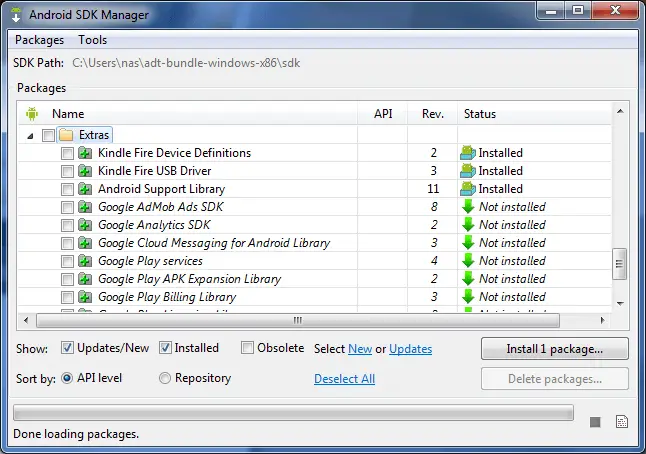
Task: Toggle the Updates/New show checkbox
Action: pos(67,348)
